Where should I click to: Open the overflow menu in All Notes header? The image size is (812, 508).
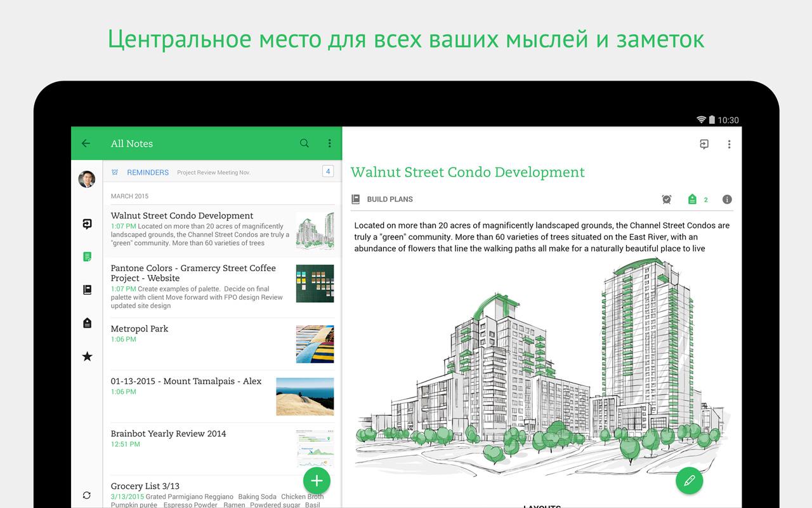[329, 144]
